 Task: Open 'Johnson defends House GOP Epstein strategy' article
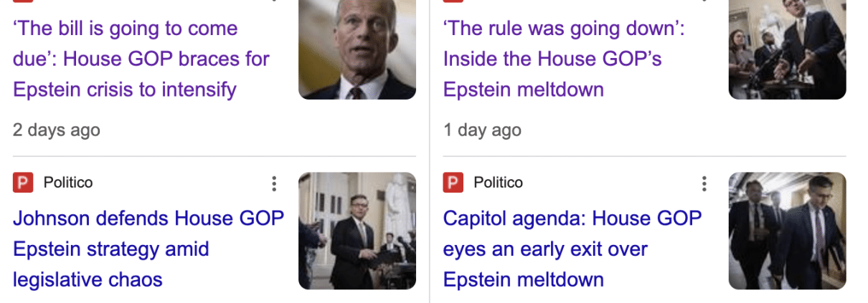pos(148,249)
